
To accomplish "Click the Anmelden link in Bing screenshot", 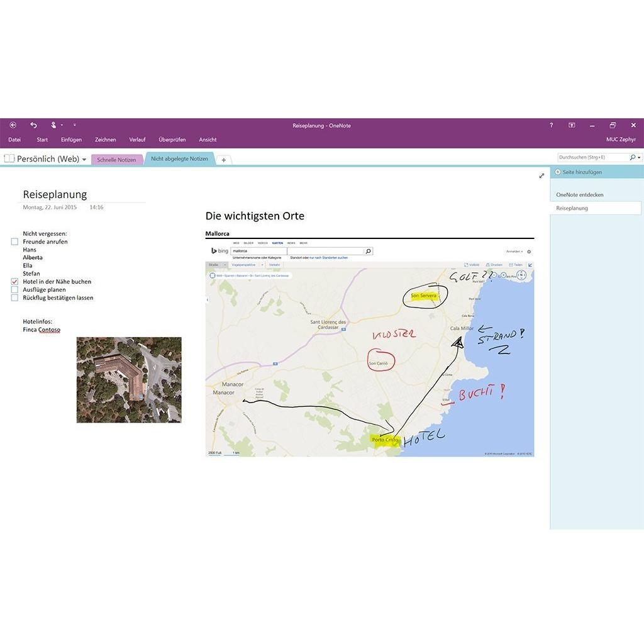I will point(514,252).
